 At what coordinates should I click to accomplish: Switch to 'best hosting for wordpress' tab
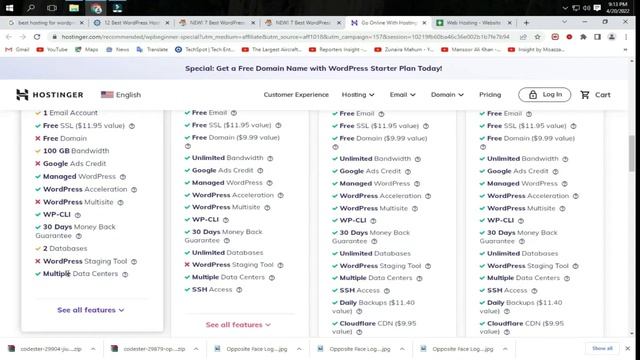pyautogui.click(x=46, y=23)
